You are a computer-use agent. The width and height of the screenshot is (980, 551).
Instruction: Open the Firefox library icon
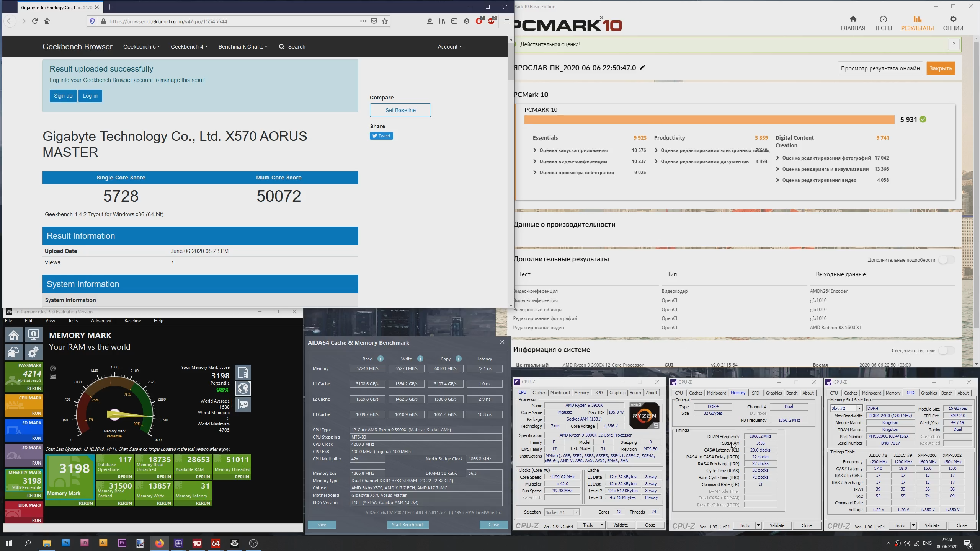pos(442,21)
